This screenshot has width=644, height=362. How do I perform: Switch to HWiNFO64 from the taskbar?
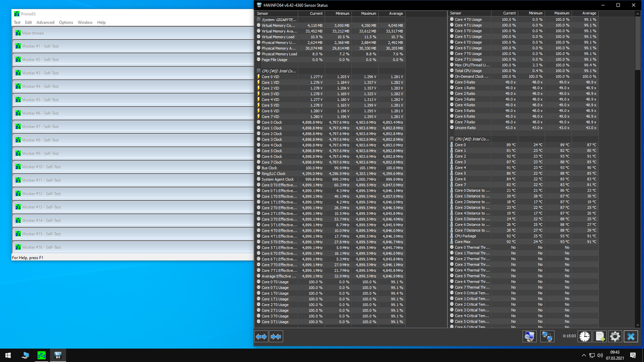(58, 355)
